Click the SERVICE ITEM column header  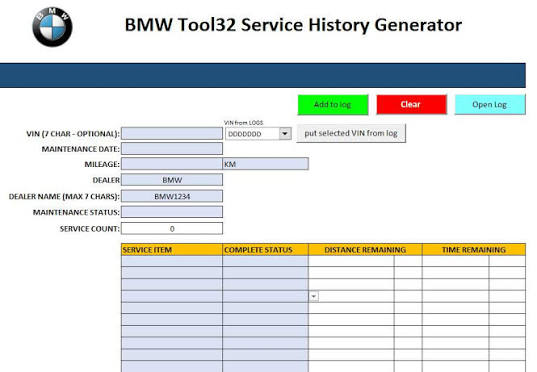click(172, 250)
